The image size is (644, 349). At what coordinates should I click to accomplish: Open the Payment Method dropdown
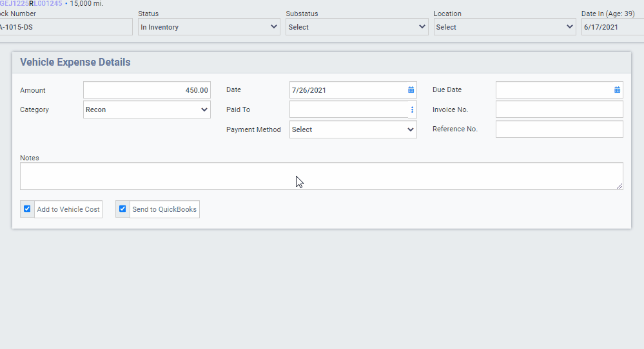(353, 129)
